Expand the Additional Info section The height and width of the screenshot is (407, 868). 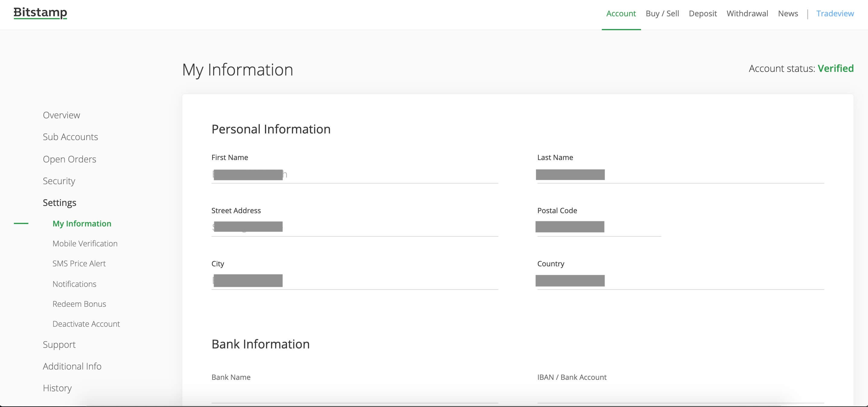[x=72, y=366]
